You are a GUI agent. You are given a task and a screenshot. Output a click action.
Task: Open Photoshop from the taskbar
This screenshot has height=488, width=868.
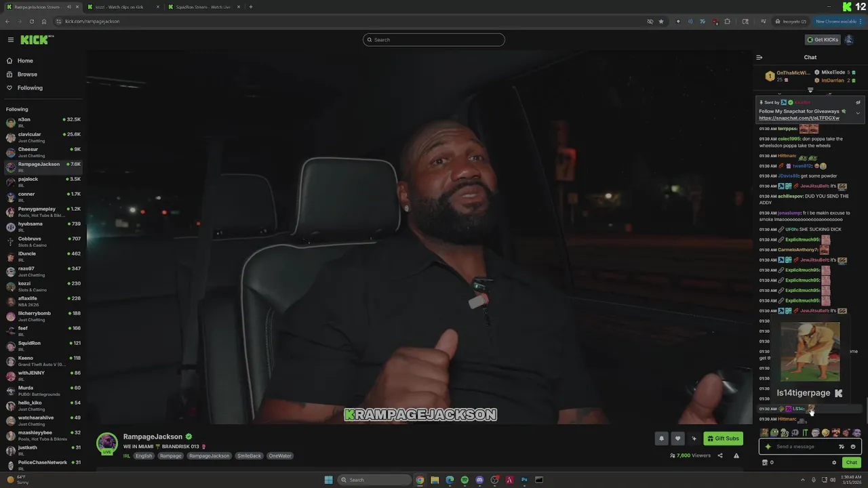[x=524, y=480]
